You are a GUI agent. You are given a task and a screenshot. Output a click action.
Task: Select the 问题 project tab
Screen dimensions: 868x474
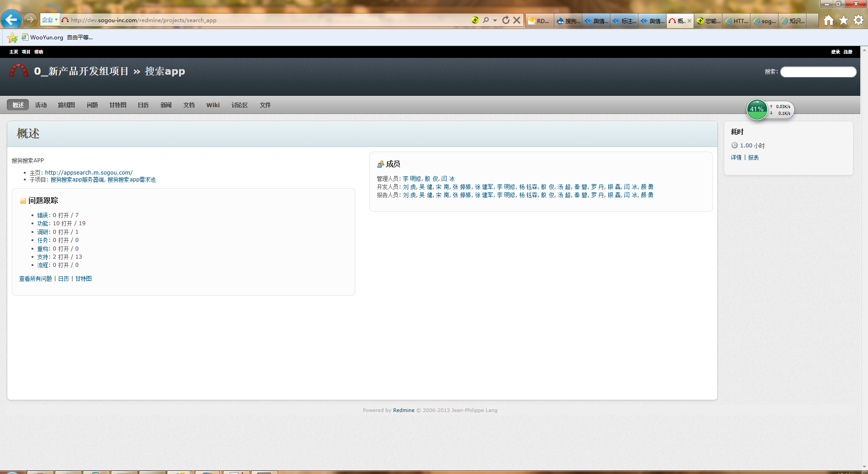[x=92, y=105]
